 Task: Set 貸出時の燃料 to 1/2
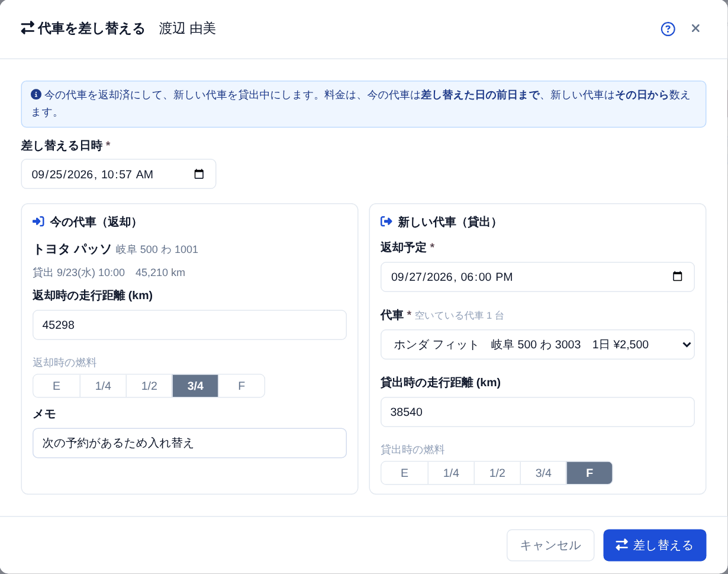click(x=497, y=473)
